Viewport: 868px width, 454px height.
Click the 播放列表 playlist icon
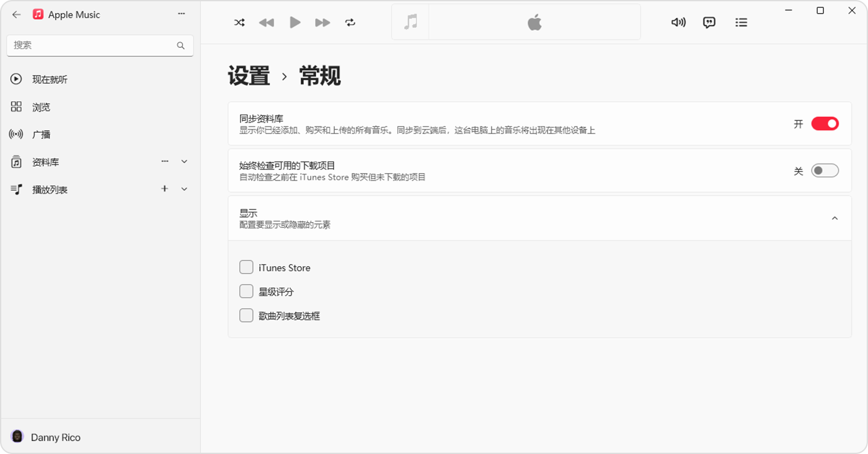[x=16, y=189]
